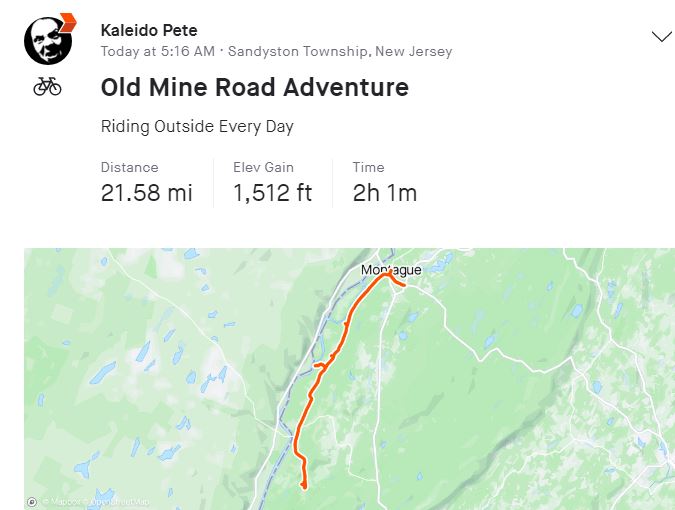Image resolution: width=675 pixels, height=510 pixels.
Task: Select the 2h 1m time stat
Action: (x=385, y=192)
